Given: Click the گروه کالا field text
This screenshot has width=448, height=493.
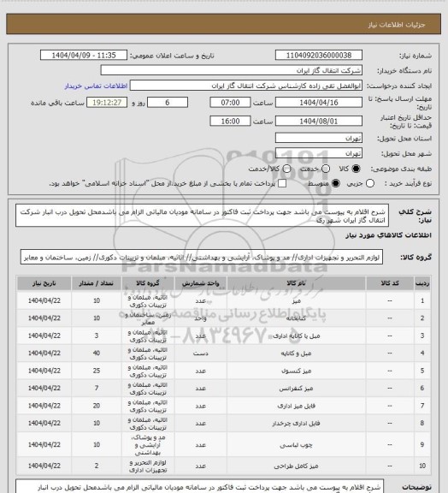Looking at the screenshot, I should [x=202, y=257].
